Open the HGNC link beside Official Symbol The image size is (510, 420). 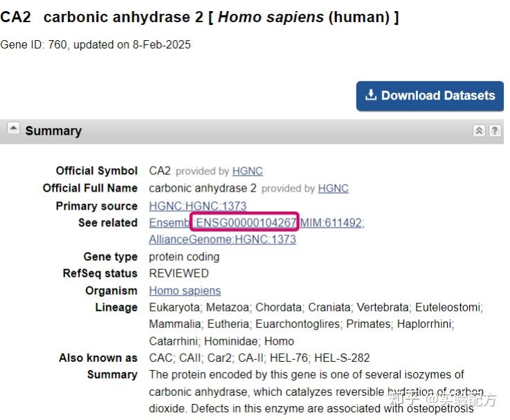point(247,171)
